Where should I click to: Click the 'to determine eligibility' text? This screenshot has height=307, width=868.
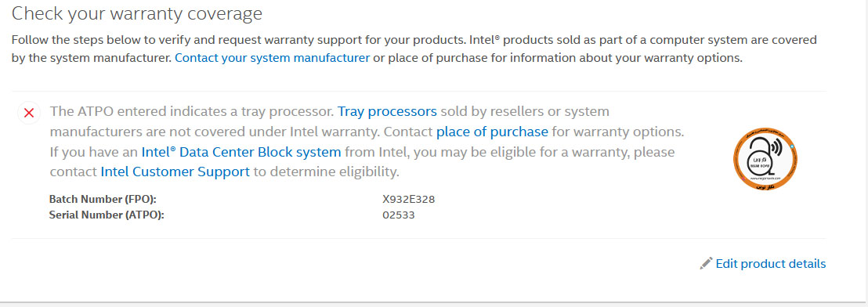[326, 172]
